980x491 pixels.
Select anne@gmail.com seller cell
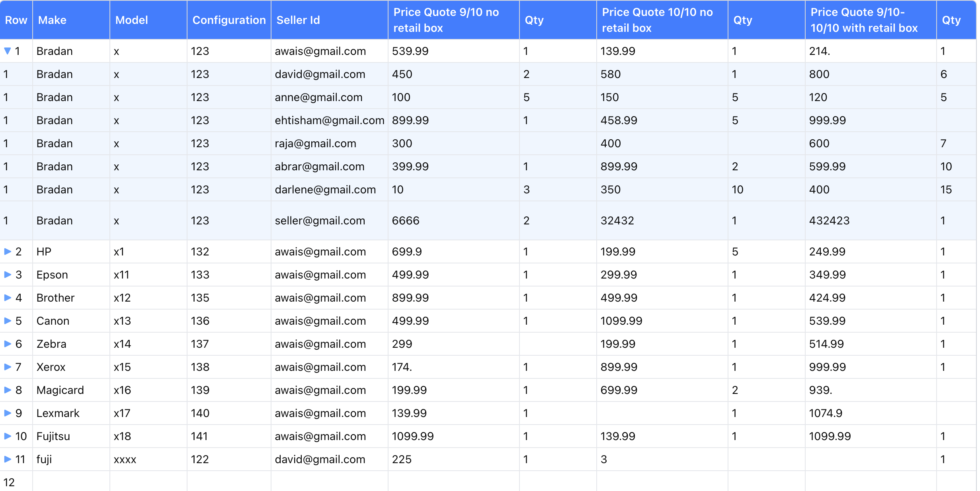click(x=330, y=97)
